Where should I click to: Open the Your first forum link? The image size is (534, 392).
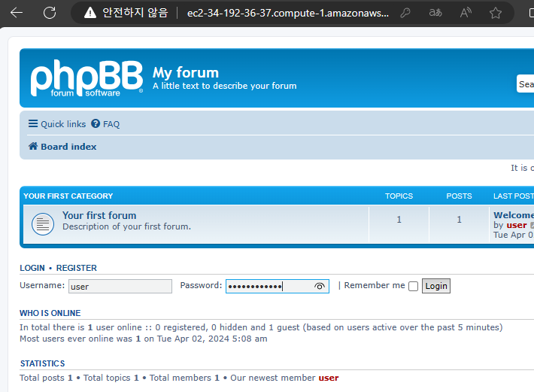click(99, 215)
